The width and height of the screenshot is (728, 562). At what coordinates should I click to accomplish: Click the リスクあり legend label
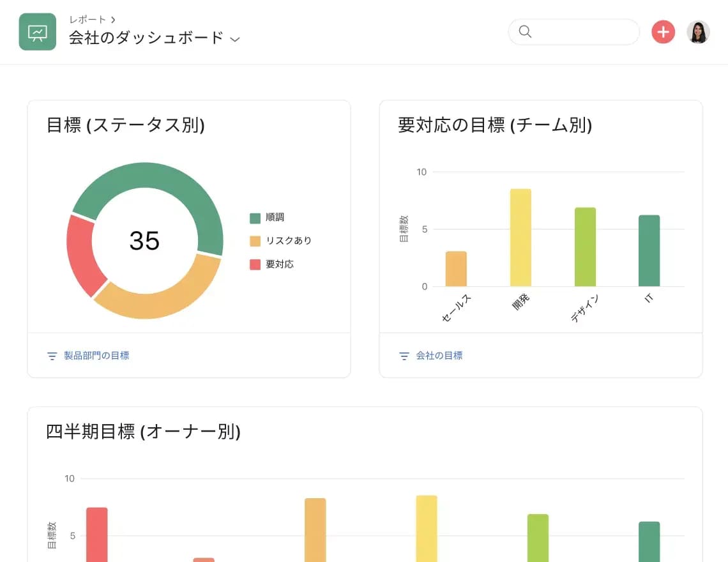[288, 241]
